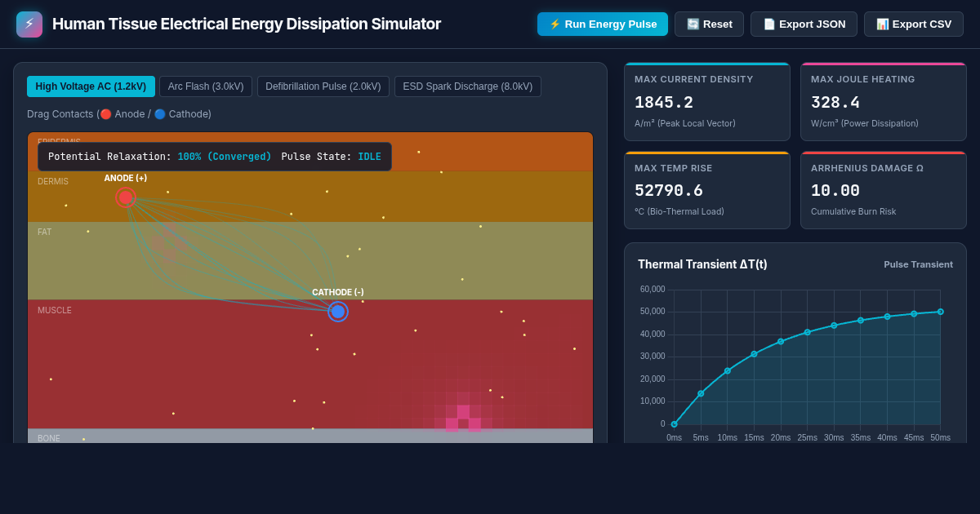Click the lightning bolt app logo

pos(29,24)
